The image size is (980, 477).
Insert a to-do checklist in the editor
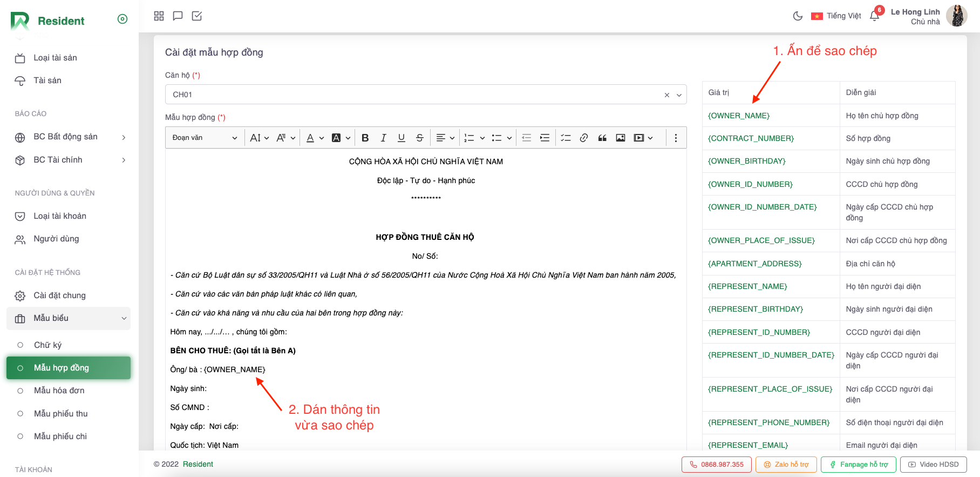click(x=566, y=138)
